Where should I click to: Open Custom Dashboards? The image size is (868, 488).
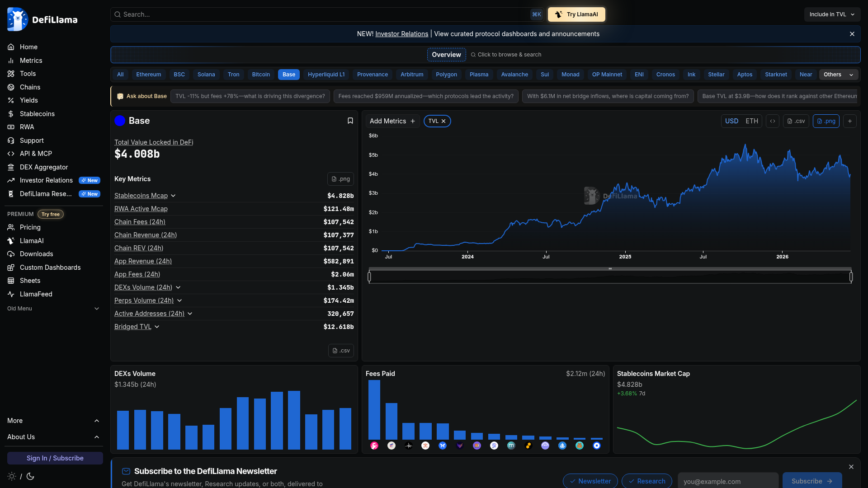coord(50,267)
